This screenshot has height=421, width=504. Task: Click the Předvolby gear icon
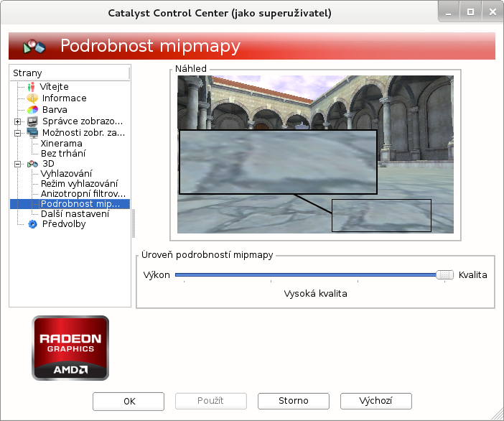[x=32, y=224]
